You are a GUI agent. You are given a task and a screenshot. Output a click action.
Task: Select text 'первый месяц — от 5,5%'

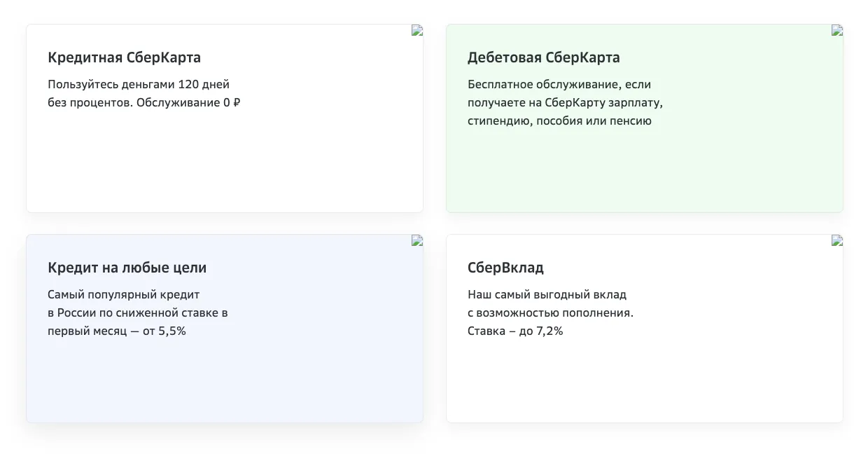coord(117,331)
